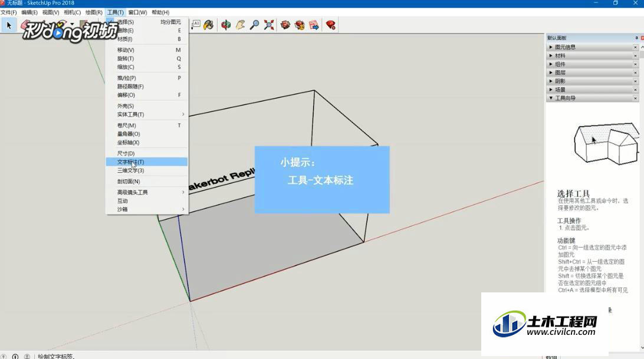Open the 视图(V) menu
This screenshot has width=644, height=359.
tap(51, 12)
